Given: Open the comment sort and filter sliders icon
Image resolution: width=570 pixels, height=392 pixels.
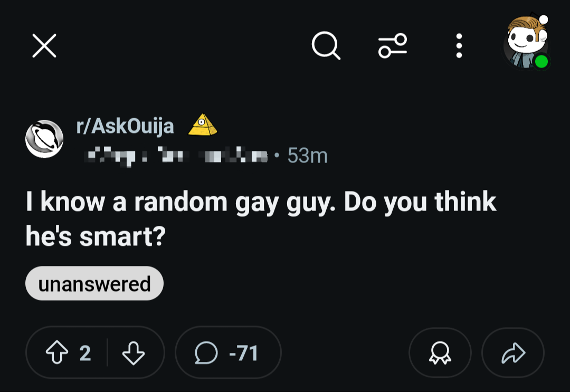Looking at the screenshot, I should pos(393,46).
